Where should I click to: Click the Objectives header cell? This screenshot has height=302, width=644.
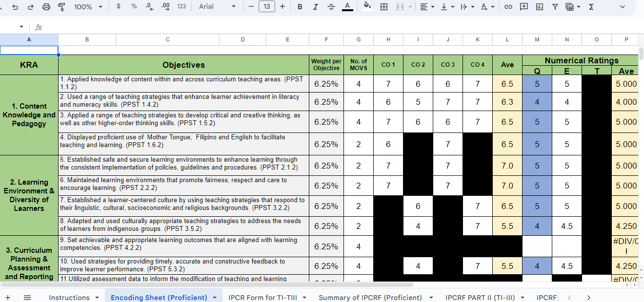coord(184,65)
